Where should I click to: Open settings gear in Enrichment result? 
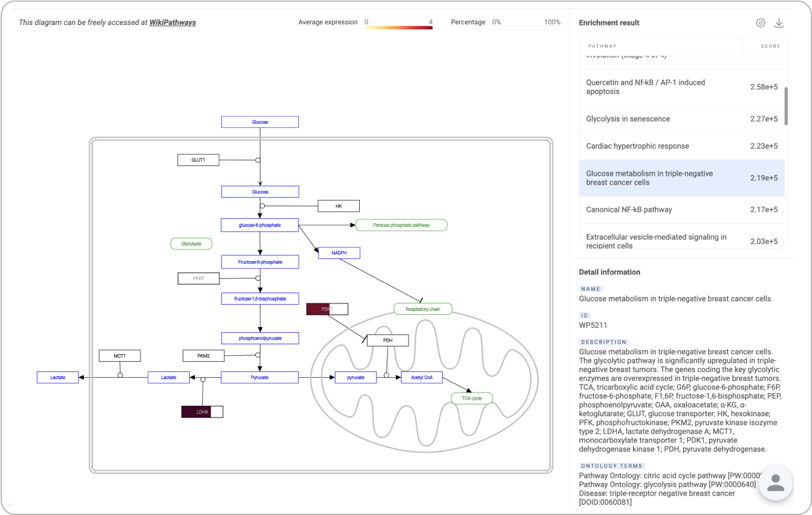pos(761,23)
